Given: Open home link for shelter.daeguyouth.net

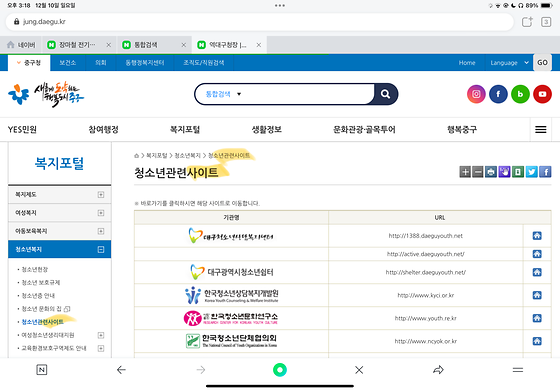Looking at the screenshot, I should click(x=537, y=272).
